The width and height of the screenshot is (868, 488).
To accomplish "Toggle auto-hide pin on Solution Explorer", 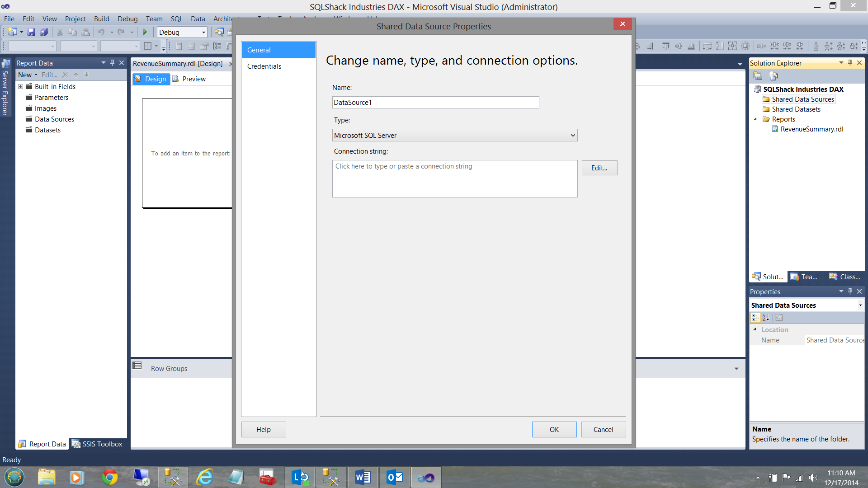I will pos(850,63).
